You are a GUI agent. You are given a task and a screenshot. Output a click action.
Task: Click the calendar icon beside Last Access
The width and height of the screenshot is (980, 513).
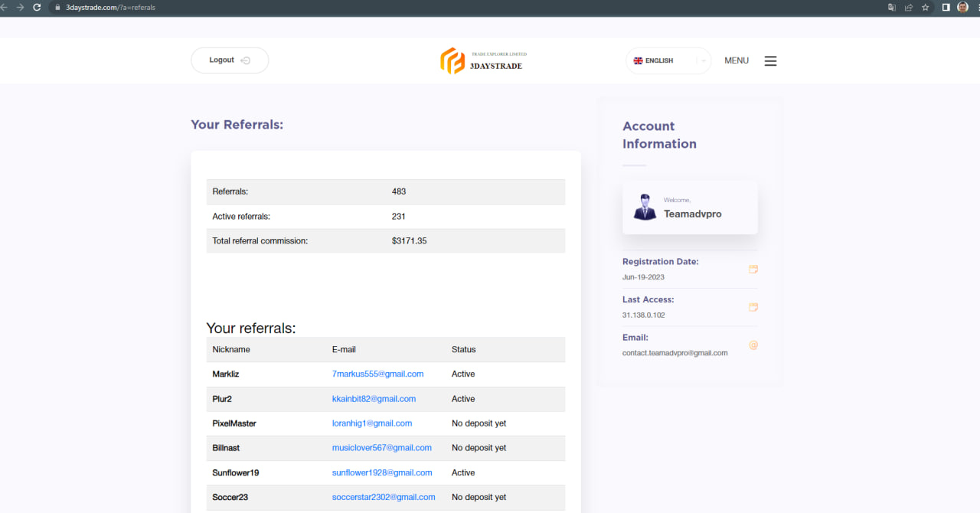click(753, 307)
